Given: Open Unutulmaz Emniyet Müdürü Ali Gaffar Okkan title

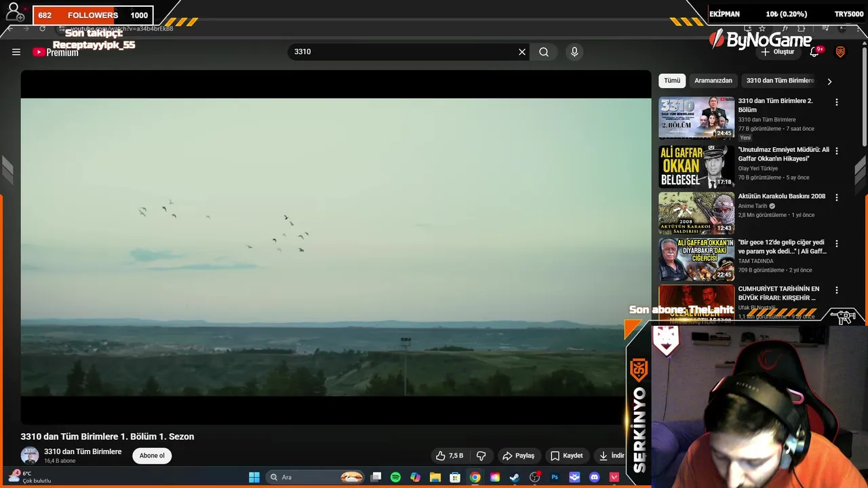Looking at the screenshot, I should click(x=783, y=154).
